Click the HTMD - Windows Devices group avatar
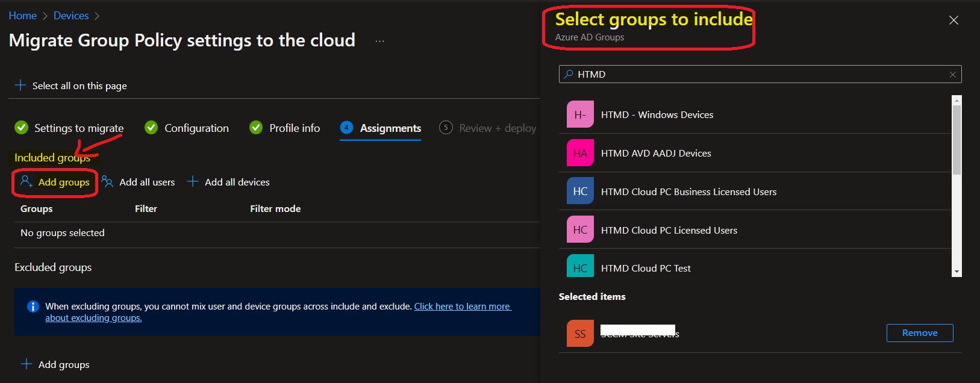Image resolution: width=980 pixels, height=383 pixels. [580, 114]
